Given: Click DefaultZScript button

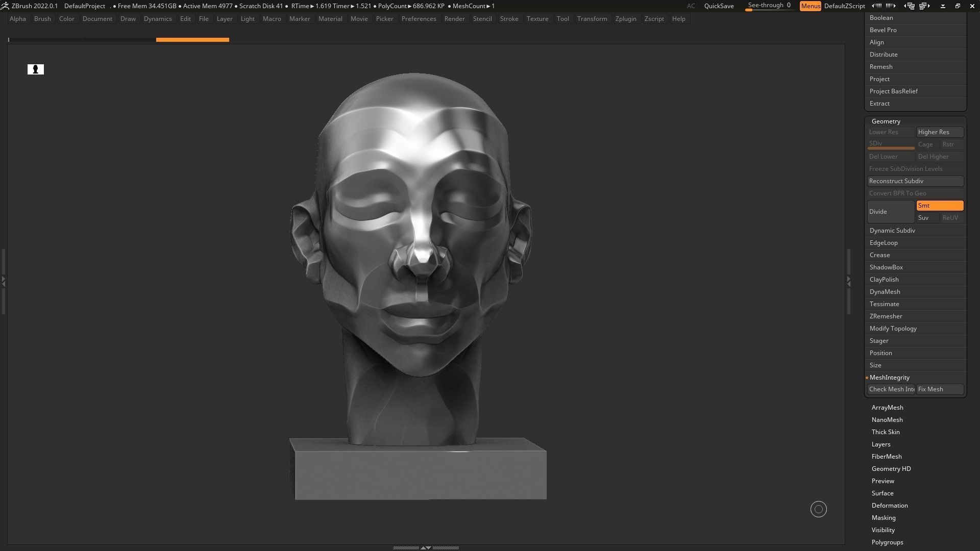Looking at the screenshot, I should 844,6.
